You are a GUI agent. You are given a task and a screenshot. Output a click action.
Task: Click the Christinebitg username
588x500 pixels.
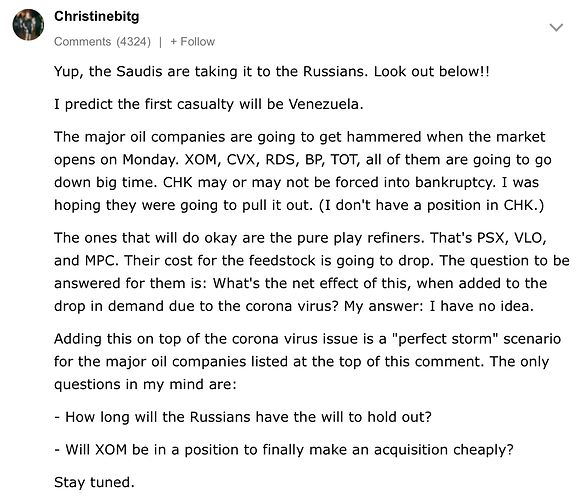point(96,16)
